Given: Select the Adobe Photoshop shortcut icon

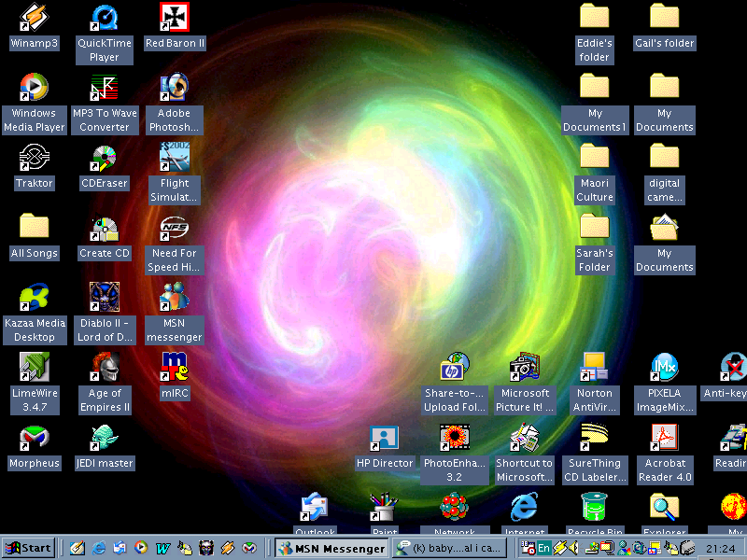Looking at the screenshot, I should point(175,88).
